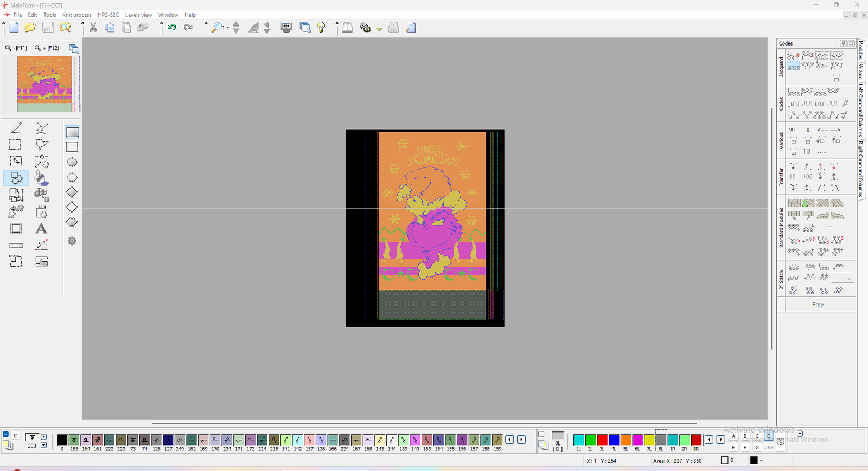Click the undo arrow in toolbar
Screen dimensions: 868x471
(172, 28)
